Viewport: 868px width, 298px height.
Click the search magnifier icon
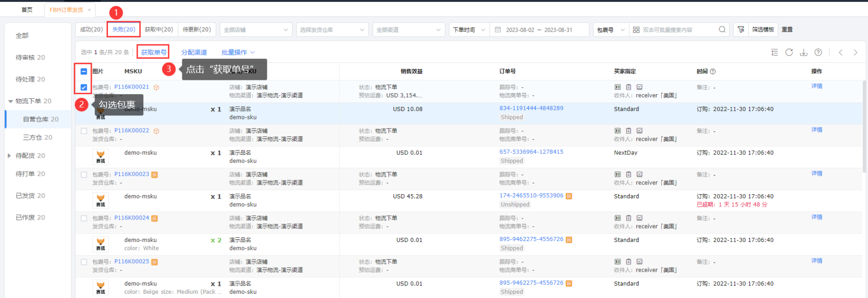722,29
